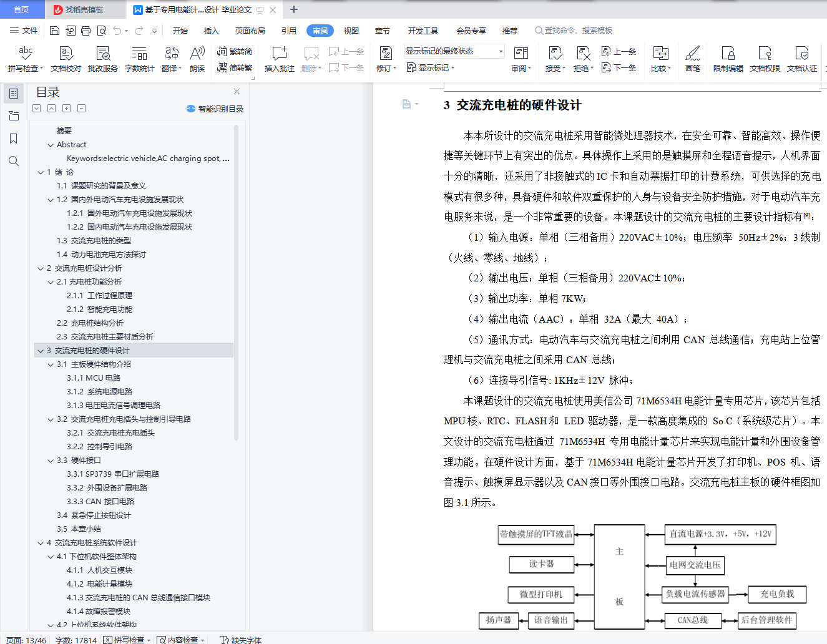Select outline entry 1.3 交流充电桩的类型
Viewport: 827px width, 644px height.
coord(94,241)
